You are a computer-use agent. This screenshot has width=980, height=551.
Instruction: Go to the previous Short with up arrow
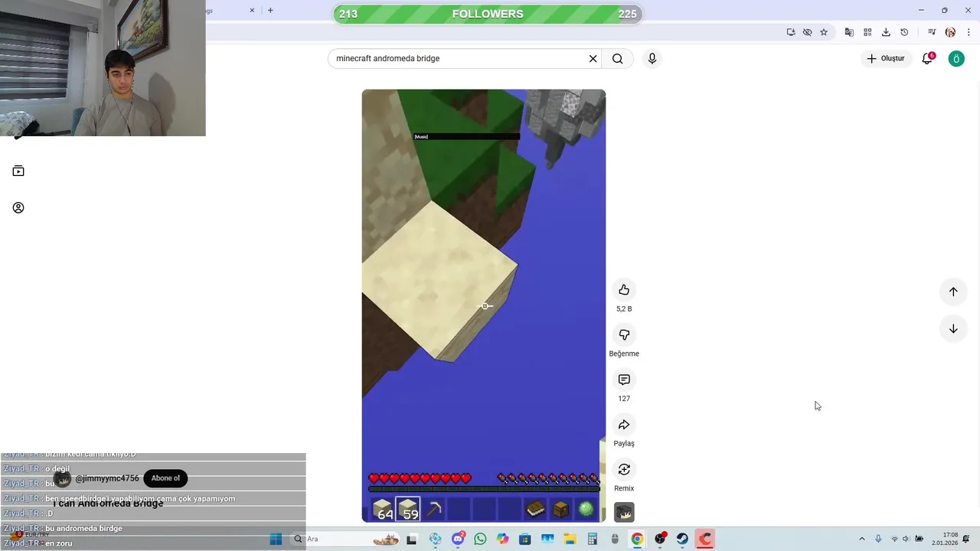coord(953,292)
